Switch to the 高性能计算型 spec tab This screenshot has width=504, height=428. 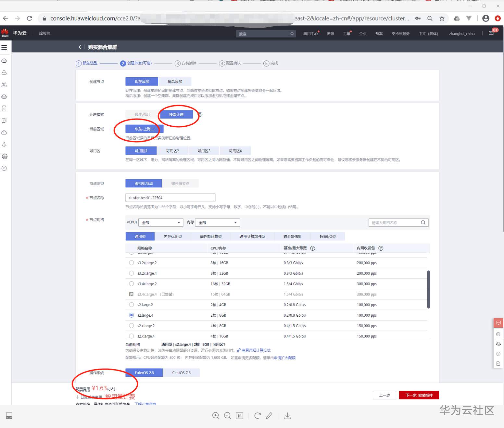click(x=211, y=236)
